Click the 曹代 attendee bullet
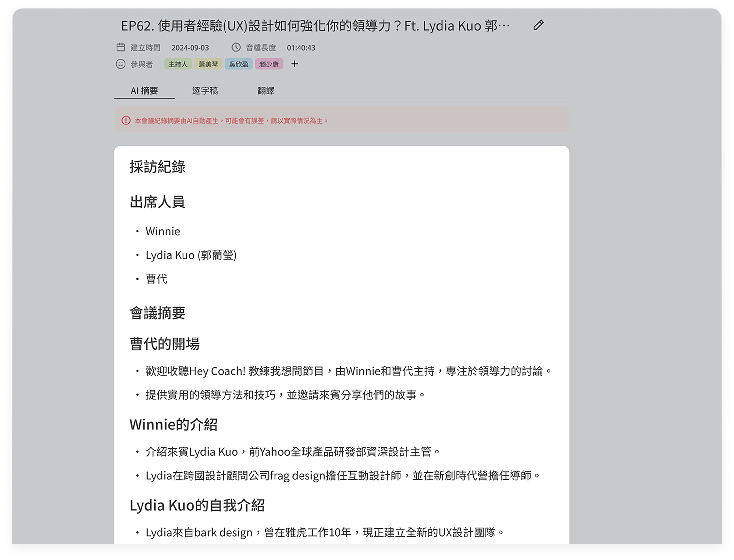 [x=156, y=279]
